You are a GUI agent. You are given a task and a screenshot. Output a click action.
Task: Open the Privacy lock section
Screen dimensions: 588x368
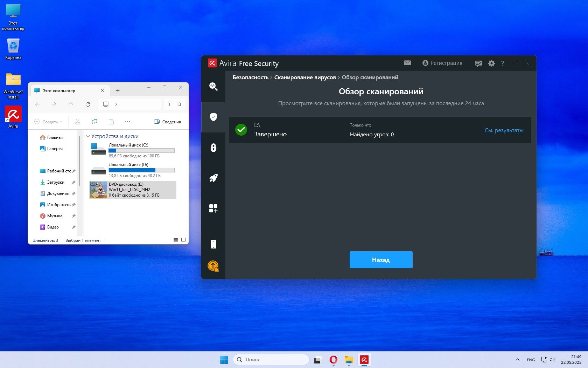213,148
